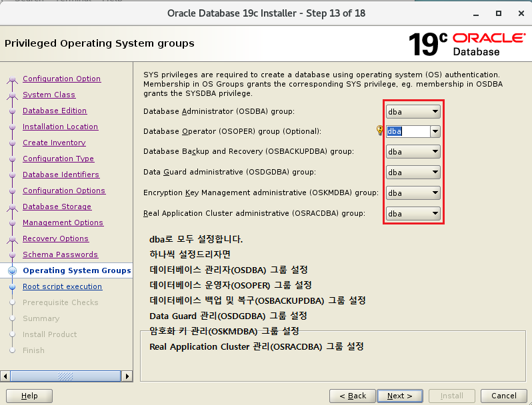Click the 'Database Backup and Recovery (OSBACKUPDBA) group:' label

pos(249,151)
